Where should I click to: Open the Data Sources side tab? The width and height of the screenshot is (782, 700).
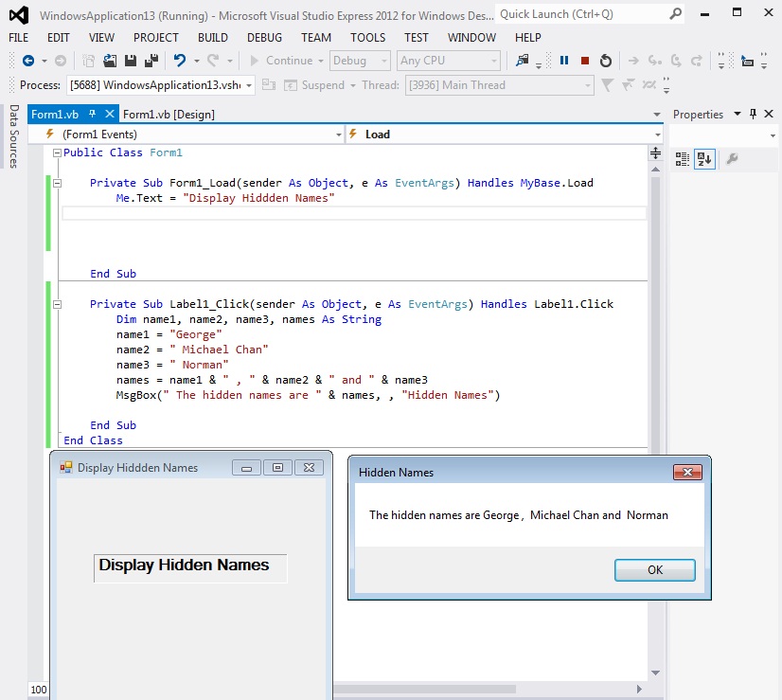click(14, 136)
